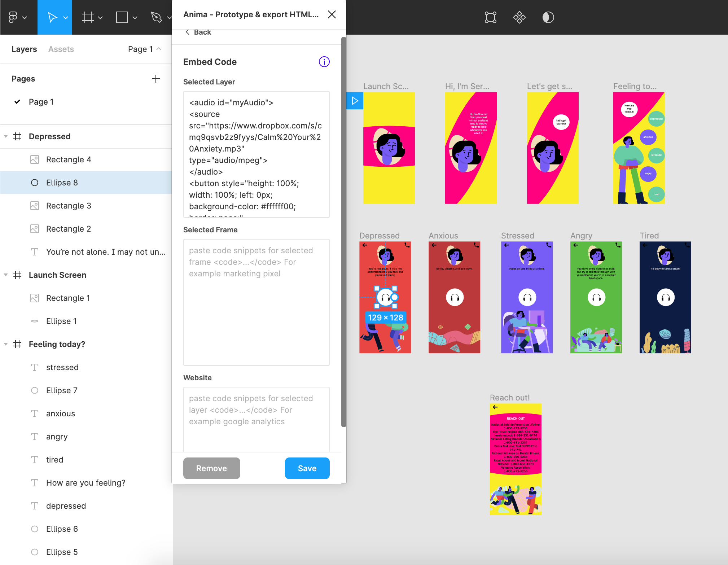Click the Create component icon

point(519,17)
